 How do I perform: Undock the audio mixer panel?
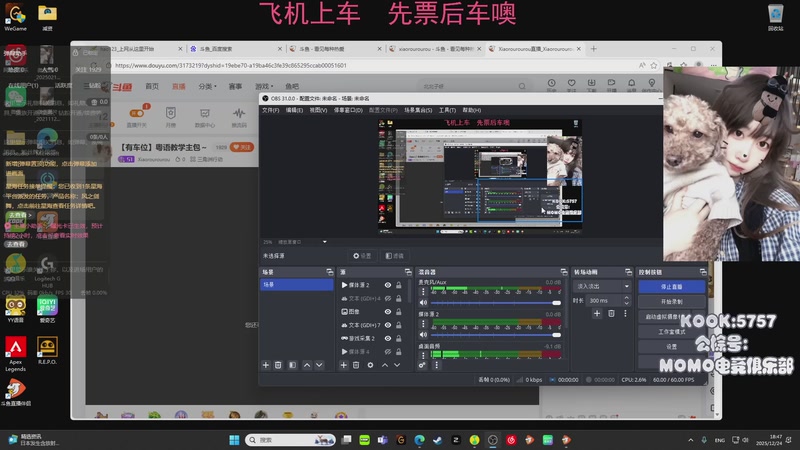(x=563, y=272)
